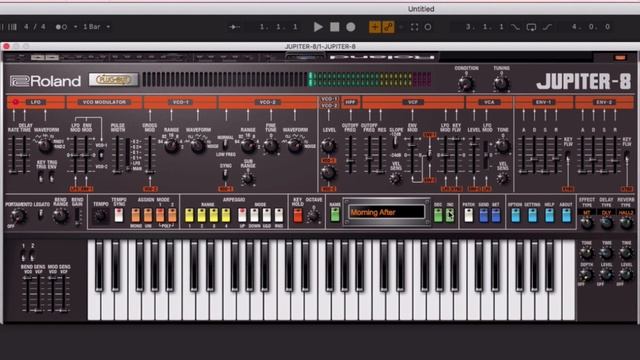Turn the TUNING knob
This screenshot has height=360, width=640.
[501, 83]
